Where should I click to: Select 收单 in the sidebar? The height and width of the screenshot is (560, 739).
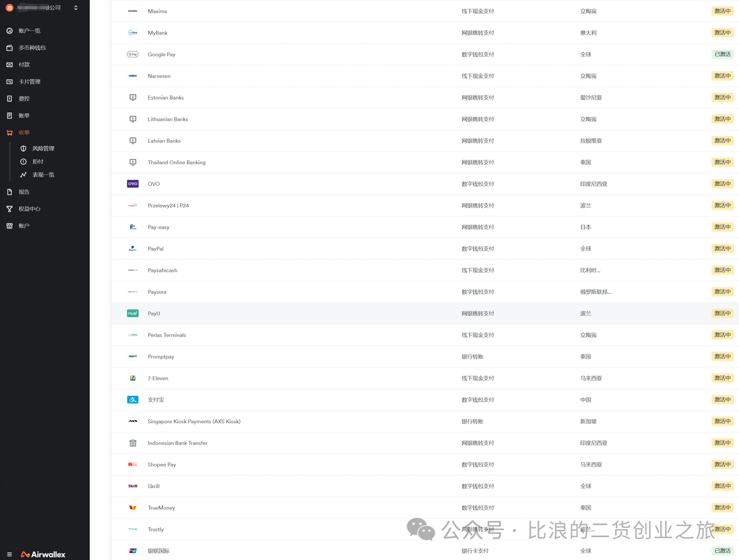(x=24, y=133)
